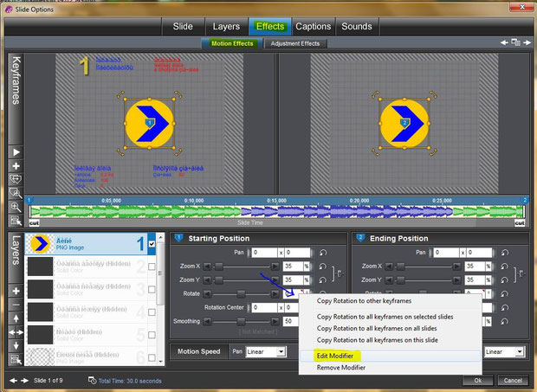Select Motion Effects sub-tab
Screen dimensions: 537x392
pyautogui.click(x=232, y=43)
